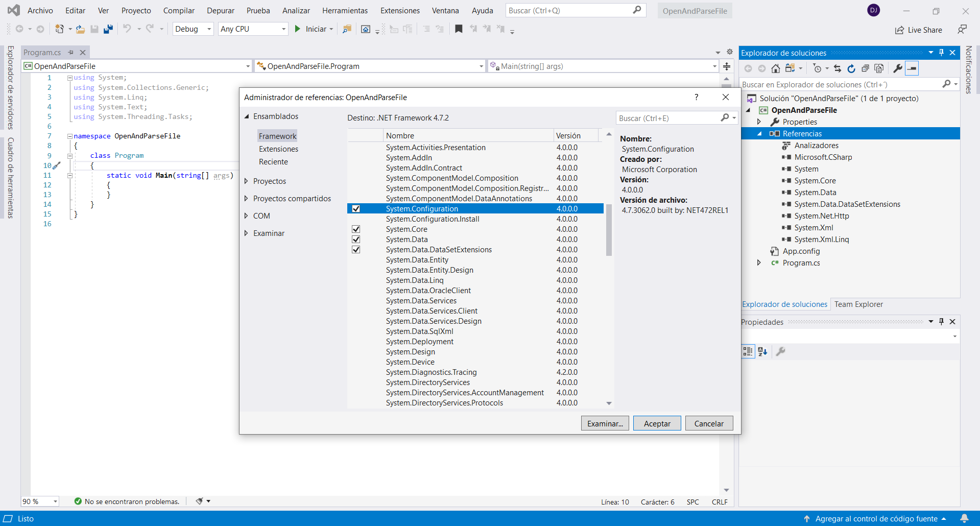980x526 pixels.
Task: Click the Open File folder icon
Action: 80,29
